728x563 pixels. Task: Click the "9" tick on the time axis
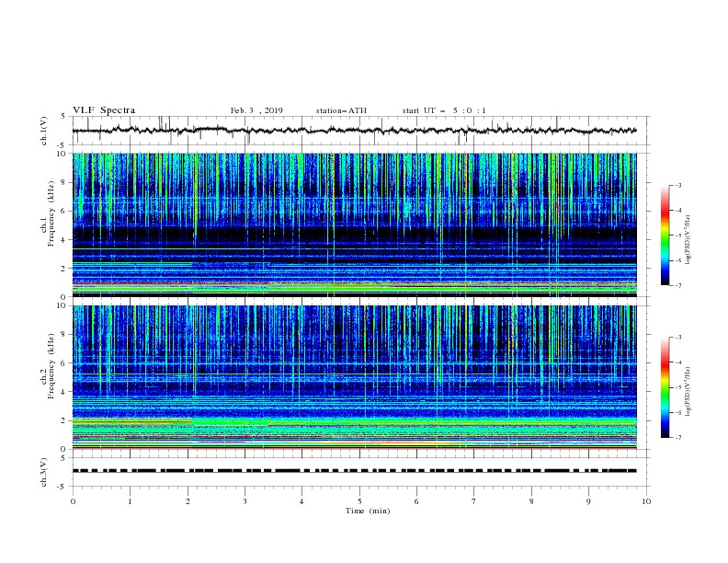588,501
